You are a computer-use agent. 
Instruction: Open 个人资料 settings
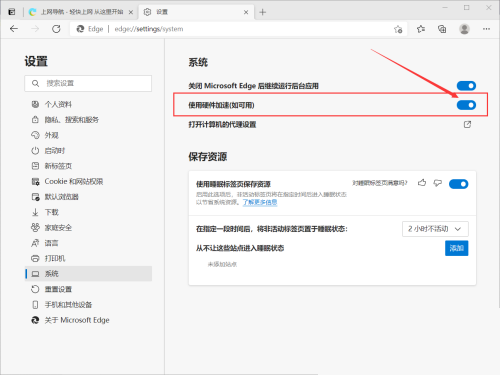(88, 104)
